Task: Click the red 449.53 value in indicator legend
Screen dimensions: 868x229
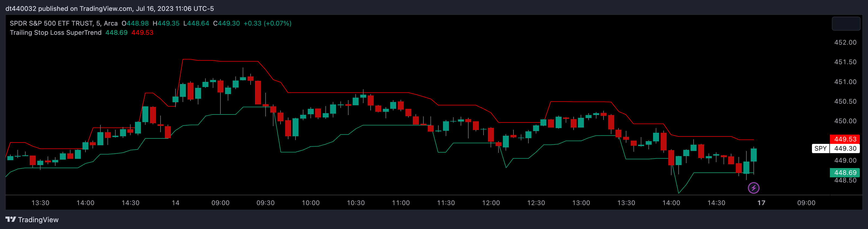Action: click(142, 33)
